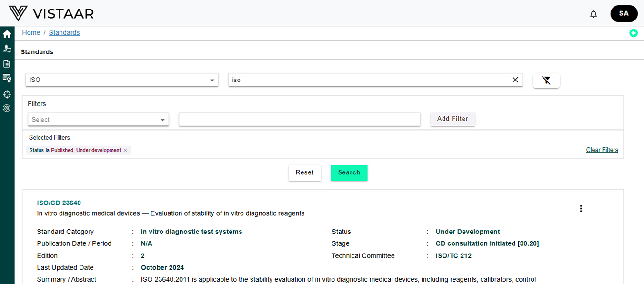
Task: Open the three-dot menu for ISO/CD 23640
Action: (580, 208)
